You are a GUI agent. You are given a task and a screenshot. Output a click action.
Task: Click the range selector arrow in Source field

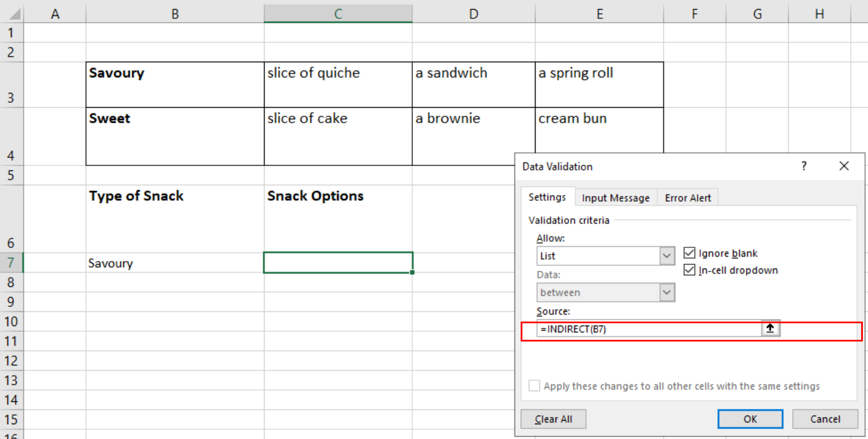770,329
